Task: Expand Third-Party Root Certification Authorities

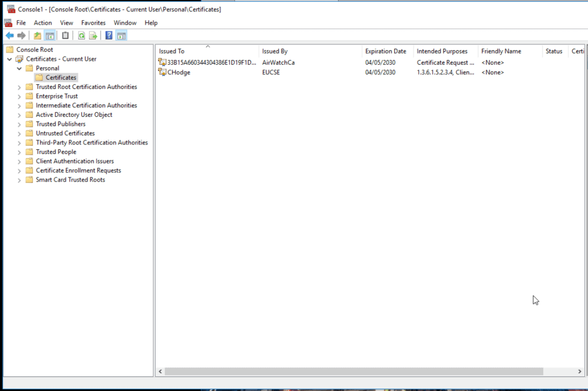Action: click(19, 143)
